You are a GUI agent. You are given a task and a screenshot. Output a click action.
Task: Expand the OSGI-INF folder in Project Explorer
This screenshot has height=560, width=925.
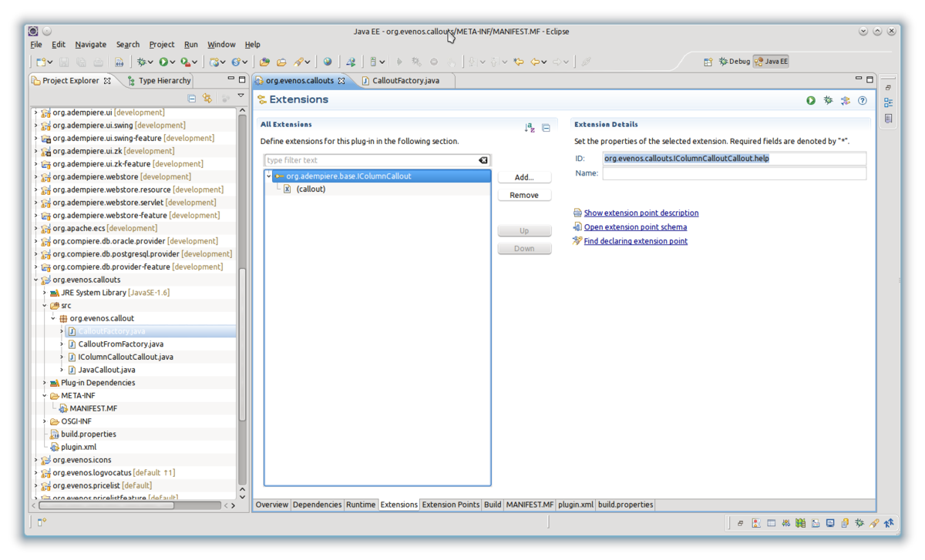[x=45, y=421]
